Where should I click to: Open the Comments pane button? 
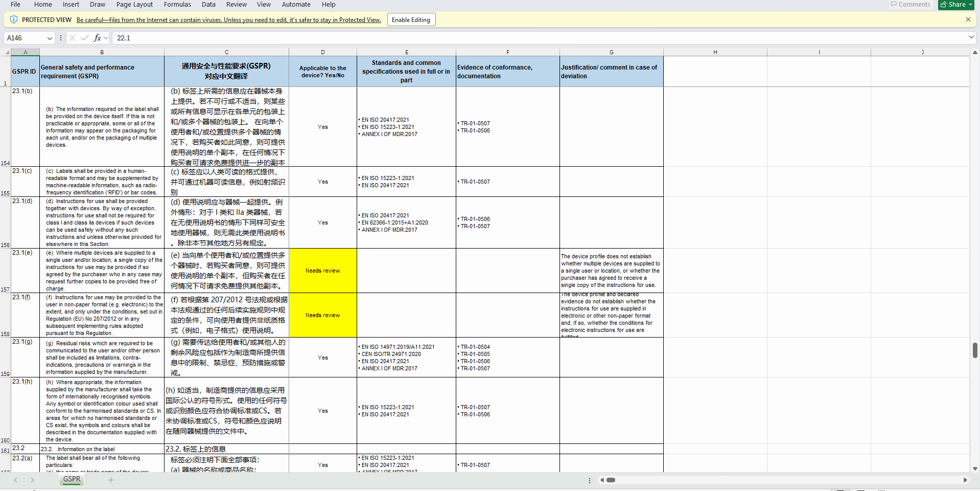coord(911,5)
